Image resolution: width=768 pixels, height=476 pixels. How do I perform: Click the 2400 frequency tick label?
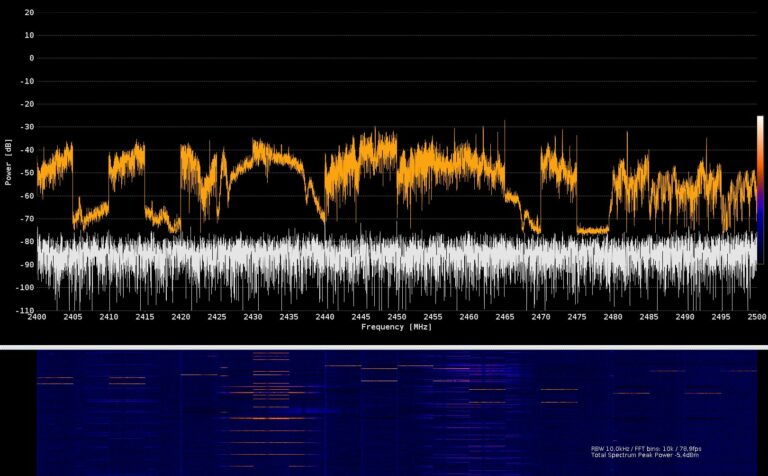pos(37,317)
